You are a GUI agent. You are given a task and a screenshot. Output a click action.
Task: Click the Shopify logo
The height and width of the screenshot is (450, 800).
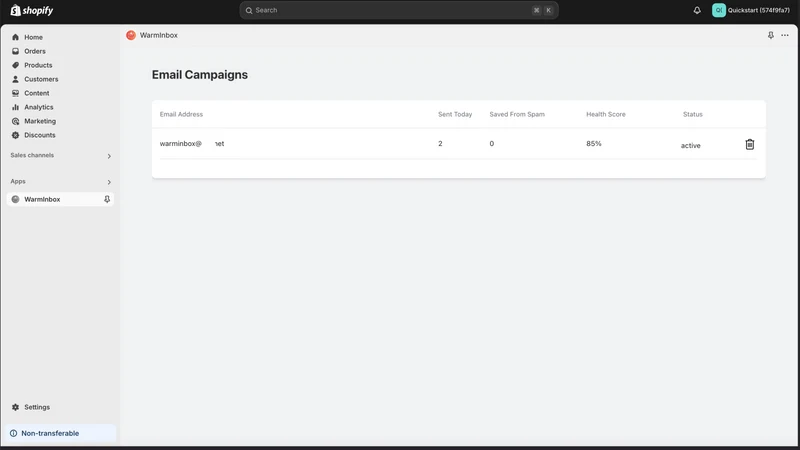coord(32,10)
